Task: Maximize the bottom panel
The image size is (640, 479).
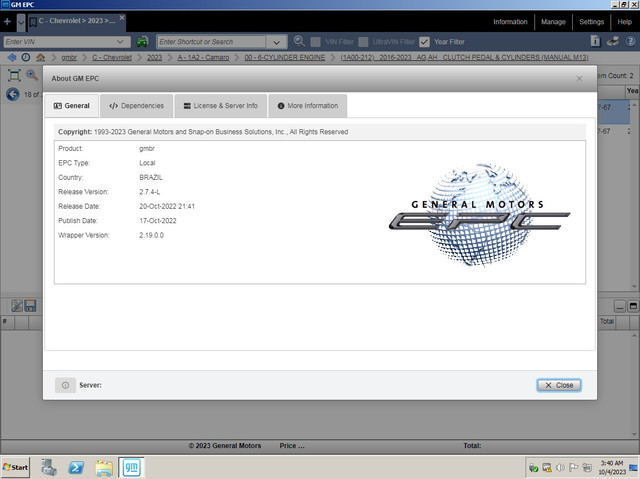Action: 633,306
